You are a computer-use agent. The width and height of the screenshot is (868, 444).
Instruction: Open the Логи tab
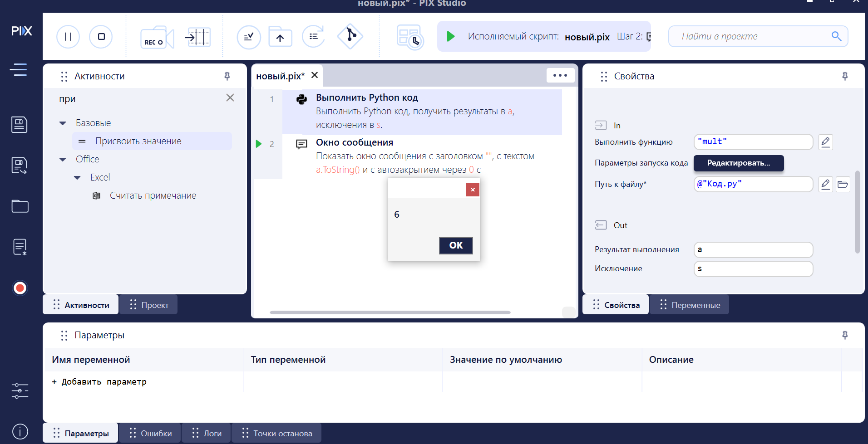point(207,434)
